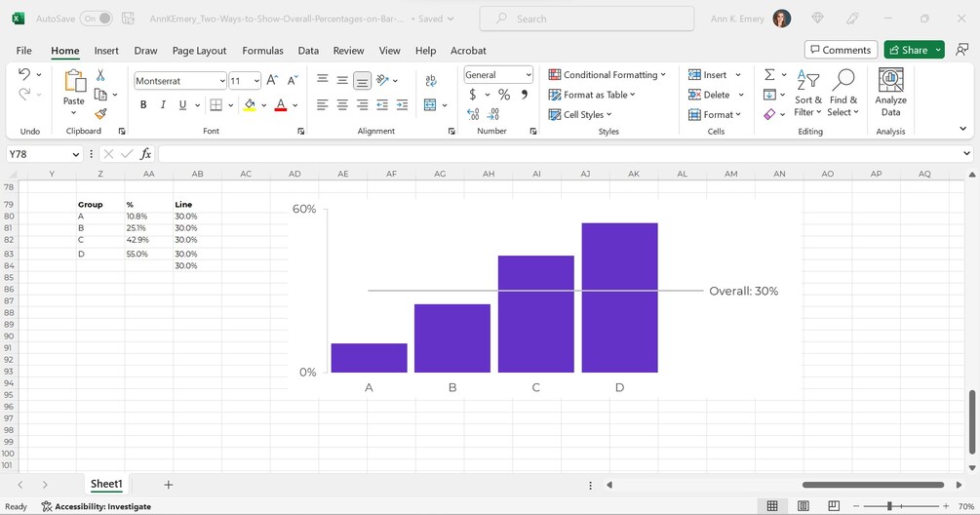Apply Accounting dollar number format
The width and height of the screenshot is (980, 515).
(473, 95)
